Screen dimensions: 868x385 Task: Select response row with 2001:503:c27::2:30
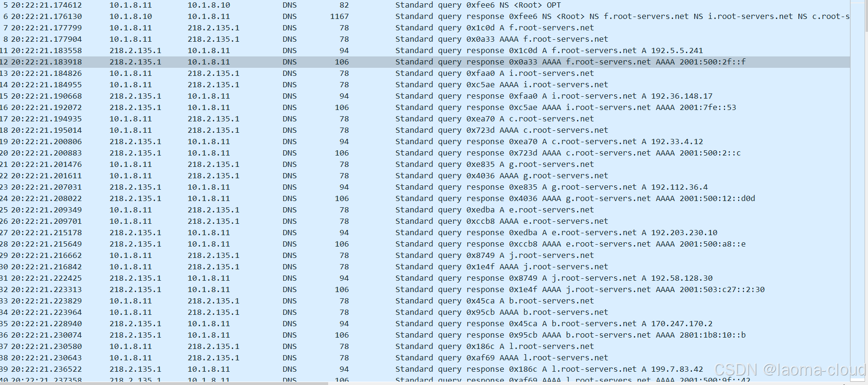425,289
